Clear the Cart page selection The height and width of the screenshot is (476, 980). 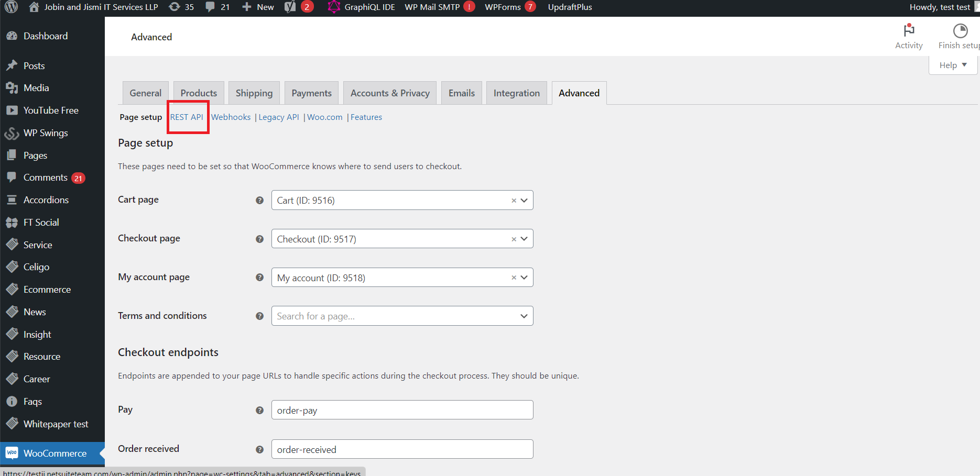(x=514, y=201)
